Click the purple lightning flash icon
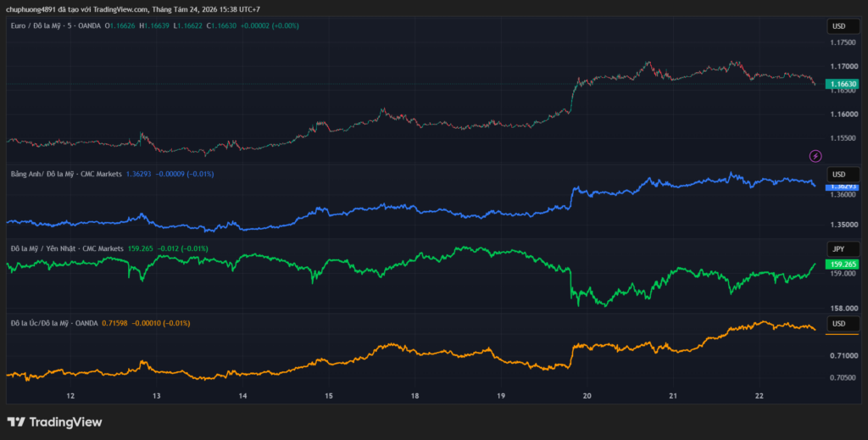Screen dimensions: 868x440 click(x=815, y=156)
